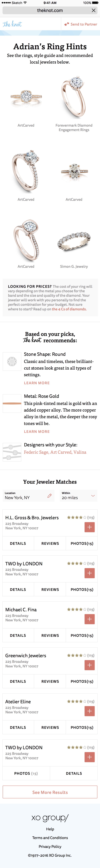This screenshot has width=100, height=868.
Task: Add H.L. Gross & Bro. Jewelers with plus
Action: pyautogui.click(x=90, y=527)
